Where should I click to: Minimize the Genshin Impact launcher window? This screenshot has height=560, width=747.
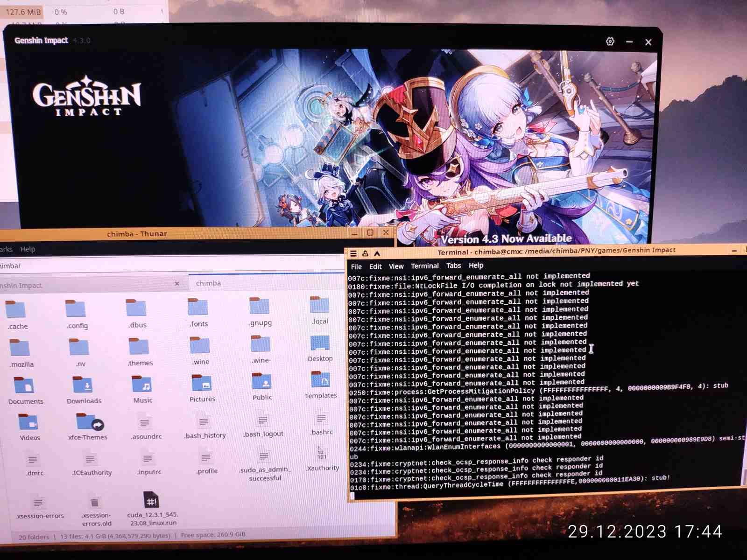[x=629, y=42]
